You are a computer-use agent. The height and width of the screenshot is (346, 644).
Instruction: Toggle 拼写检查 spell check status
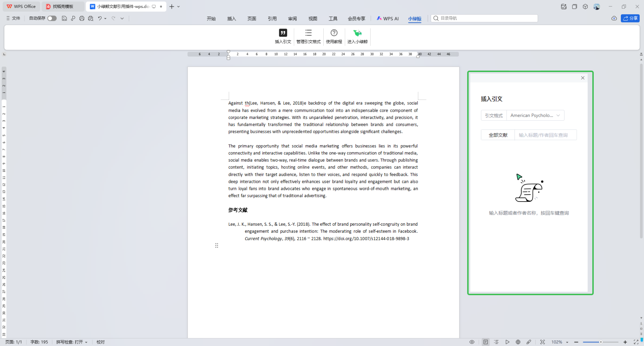72,342
